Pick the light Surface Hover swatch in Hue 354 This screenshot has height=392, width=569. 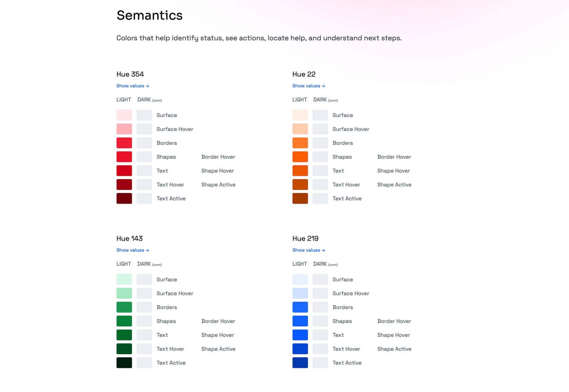[124, 129]
